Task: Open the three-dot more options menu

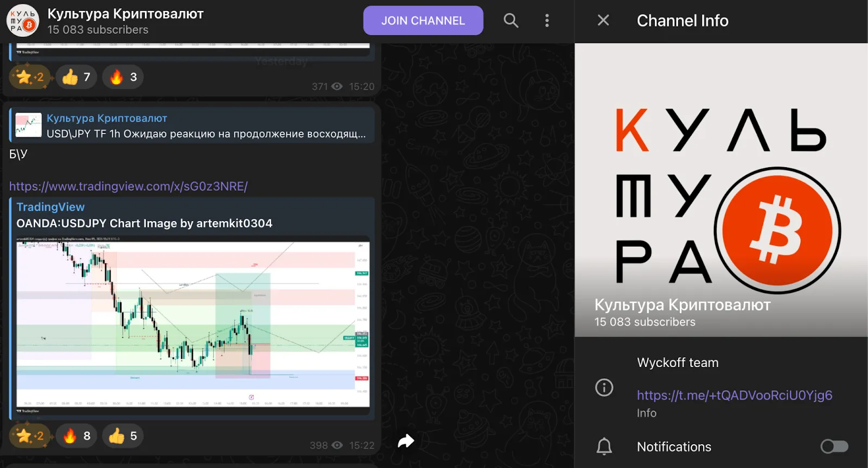Action: click(547, 21)
